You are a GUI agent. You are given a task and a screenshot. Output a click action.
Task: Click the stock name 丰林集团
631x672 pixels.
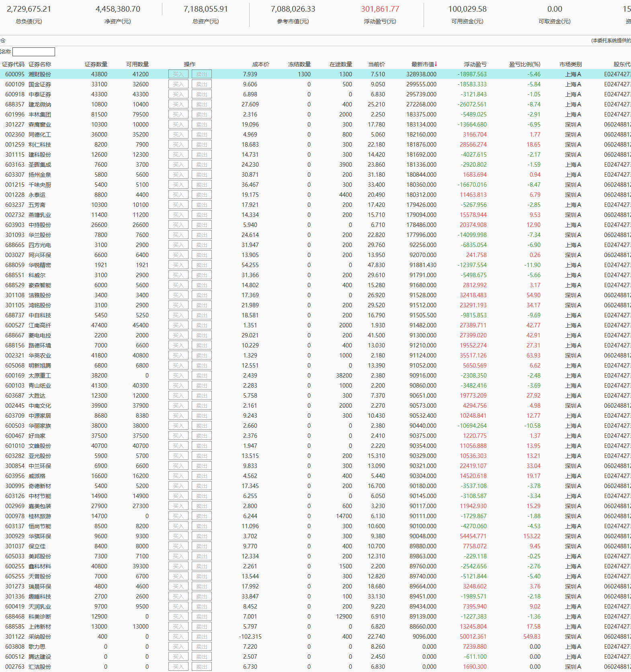tap(40, 114)
